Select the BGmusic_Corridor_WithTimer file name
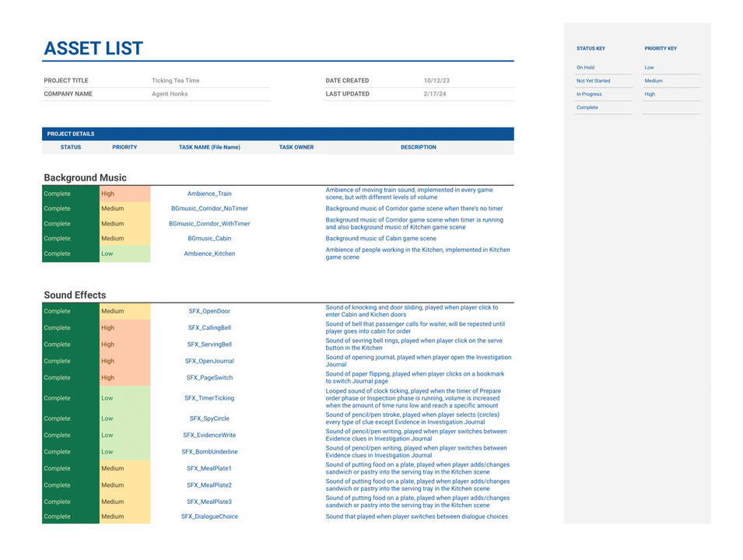Screen dimensions: 743x560 209,224
